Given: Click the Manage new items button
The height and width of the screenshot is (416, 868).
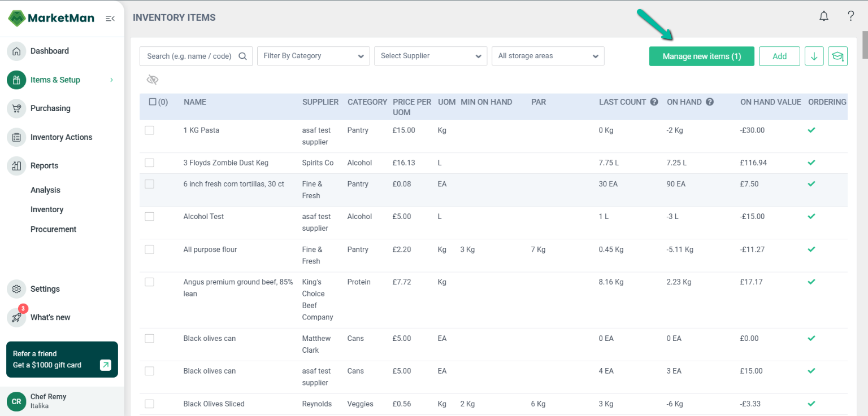Looking at the screenshot, I should (x=701, y=56).
